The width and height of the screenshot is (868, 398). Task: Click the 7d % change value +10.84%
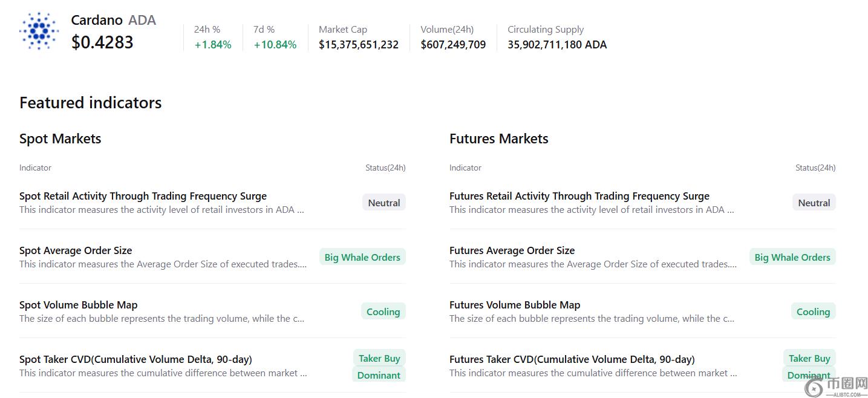pos(275,45)
